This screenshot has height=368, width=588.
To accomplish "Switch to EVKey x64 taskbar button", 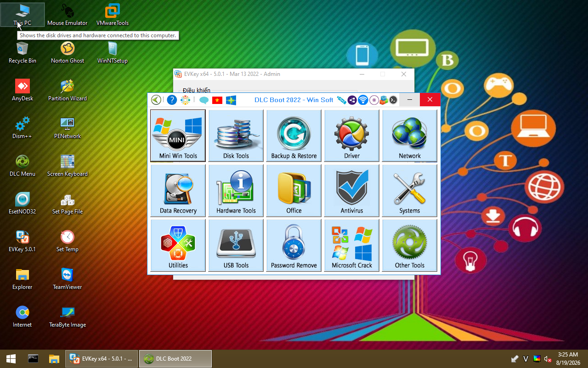I will tap(102, 359).
